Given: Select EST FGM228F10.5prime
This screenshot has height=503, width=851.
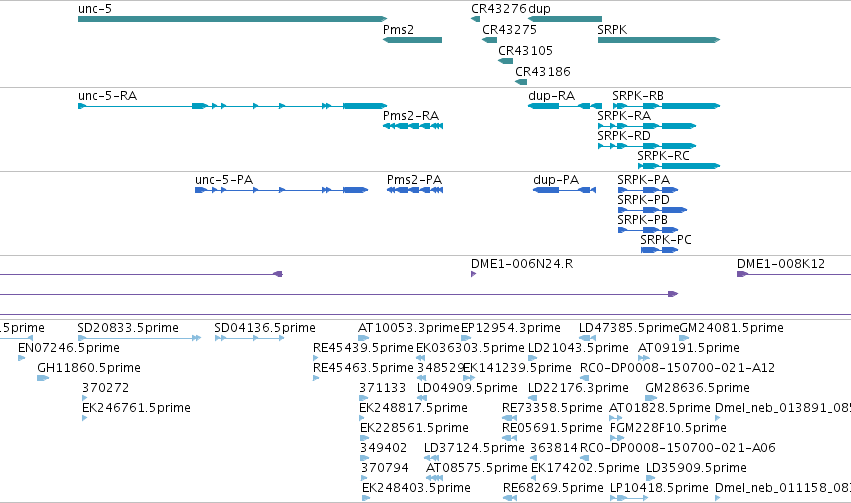Looking at the screenshot, I should click(x=615, y=438).
